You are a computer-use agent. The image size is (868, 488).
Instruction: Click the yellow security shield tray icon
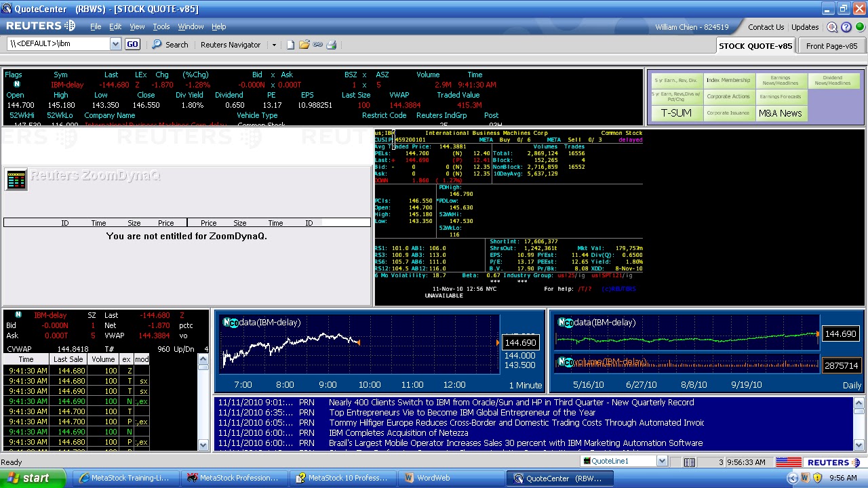[x=817, y=478]
